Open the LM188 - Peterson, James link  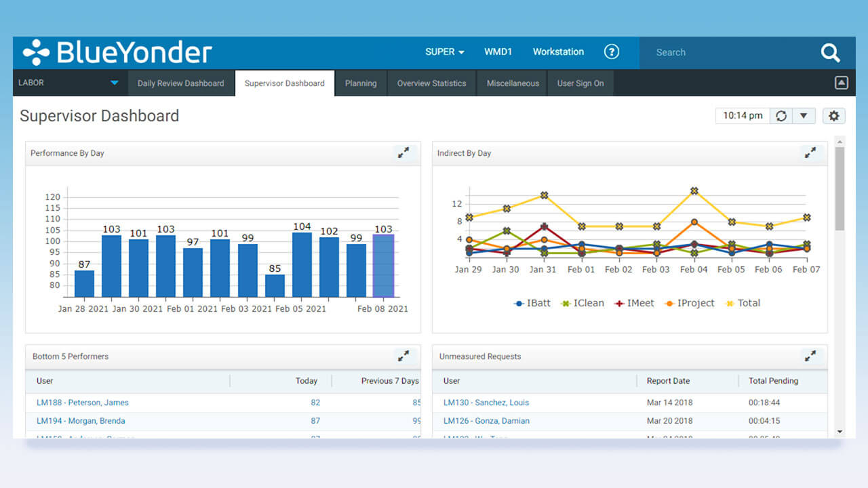82,403
